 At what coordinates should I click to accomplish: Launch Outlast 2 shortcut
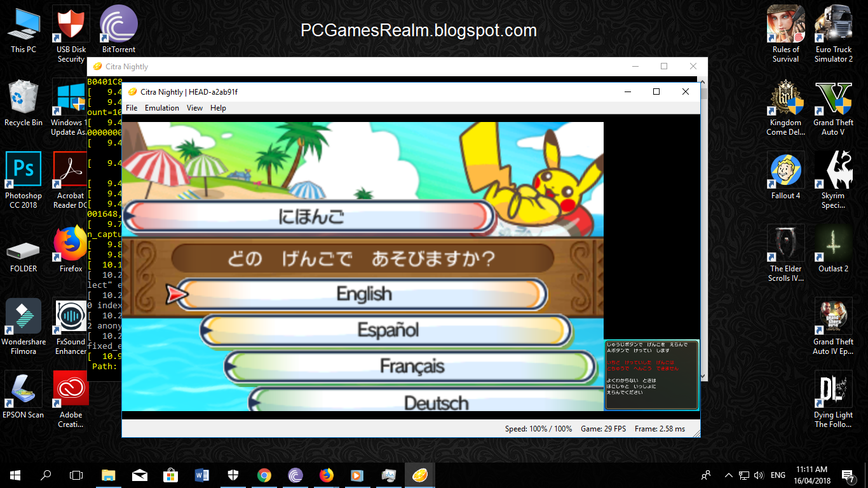coord(834,249)
